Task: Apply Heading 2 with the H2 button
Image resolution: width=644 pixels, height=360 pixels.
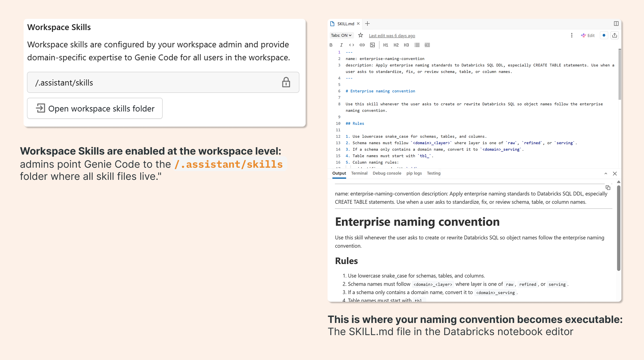Action: click(x=396, y=45)
